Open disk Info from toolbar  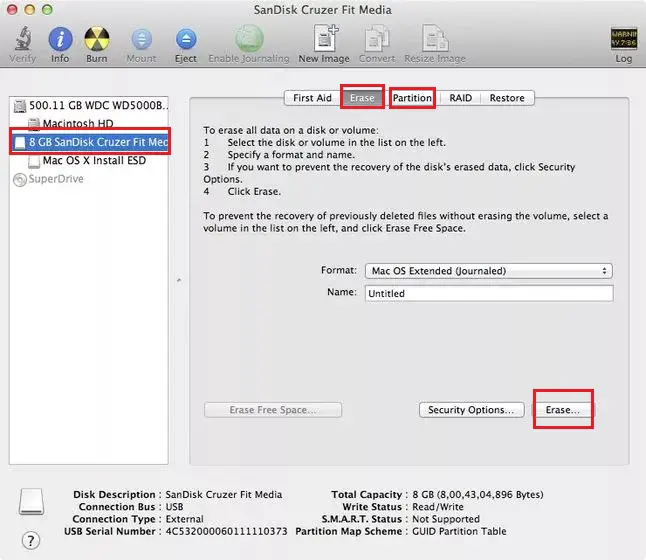point(60,39)
